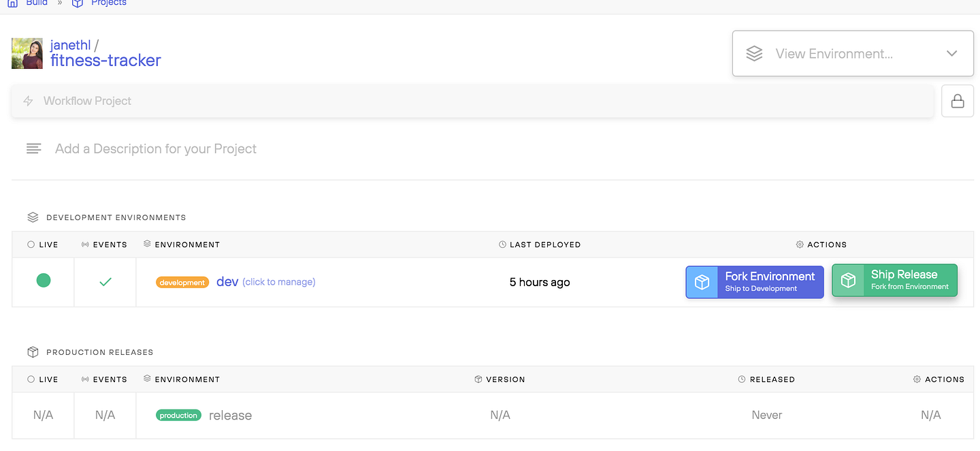Click the layers icon in View Environment box
980x451 pixels.
[754, 54]
